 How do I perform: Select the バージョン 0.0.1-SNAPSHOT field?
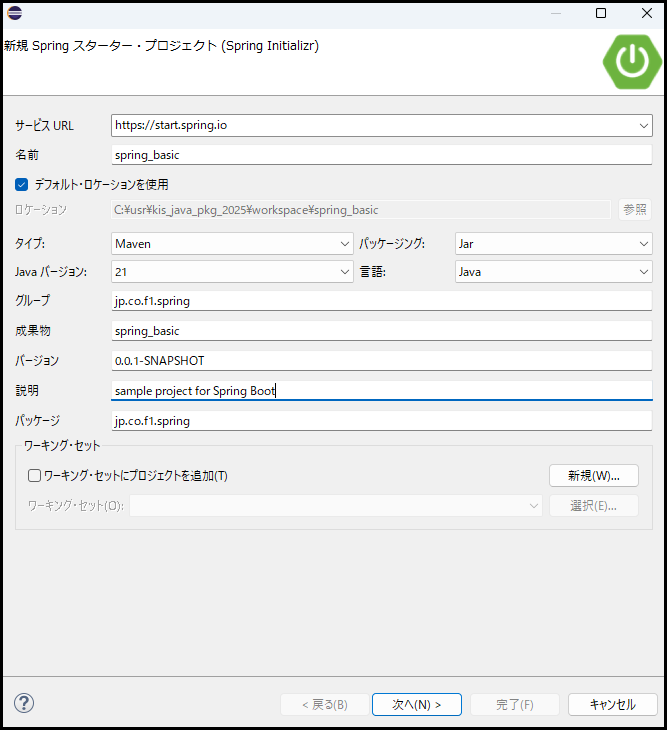coord(380,361)
